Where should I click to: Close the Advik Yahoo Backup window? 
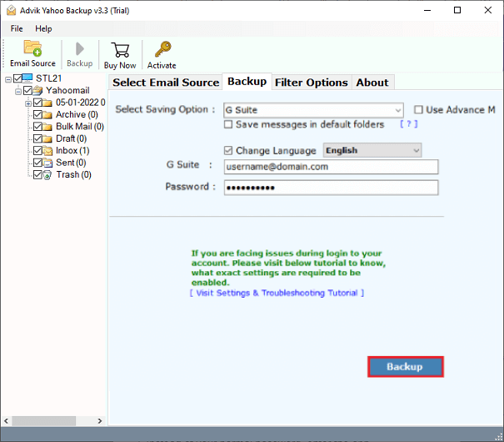488,10
